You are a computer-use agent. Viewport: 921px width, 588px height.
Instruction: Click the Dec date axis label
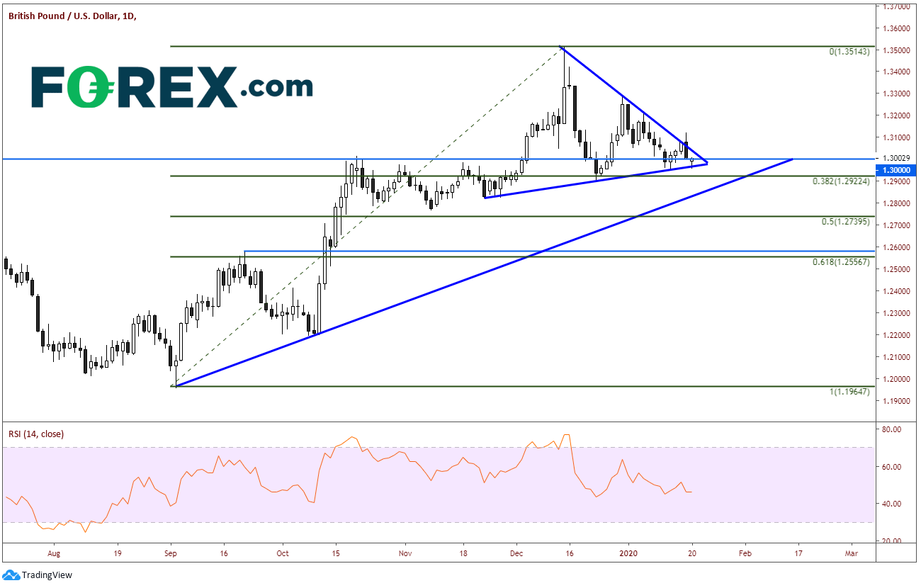click(x=516, y=553)
